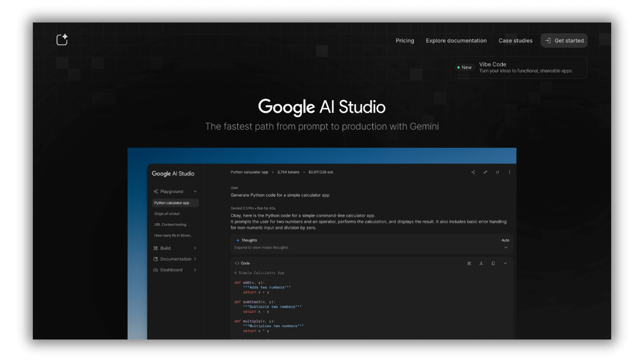Collapse the Playground section chevron
644x362 pixels.
tap(195, 191)
